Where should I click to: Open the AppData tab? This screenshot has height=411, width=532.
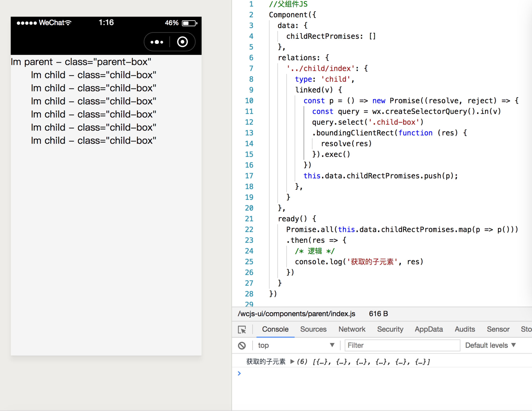(429, 329)
